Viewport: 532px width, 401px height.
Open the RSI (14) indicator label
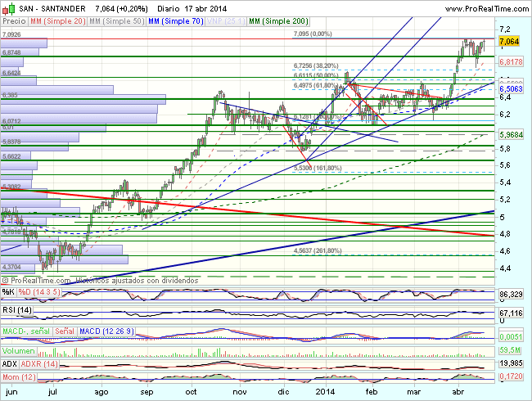click(x=17, y=310)
